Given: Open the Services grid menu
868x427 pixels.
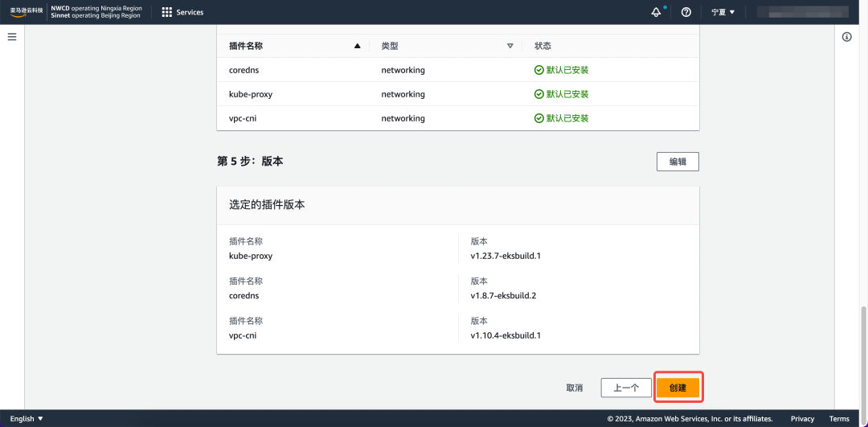Looking at the screenshot, I should tap(166, 12).
